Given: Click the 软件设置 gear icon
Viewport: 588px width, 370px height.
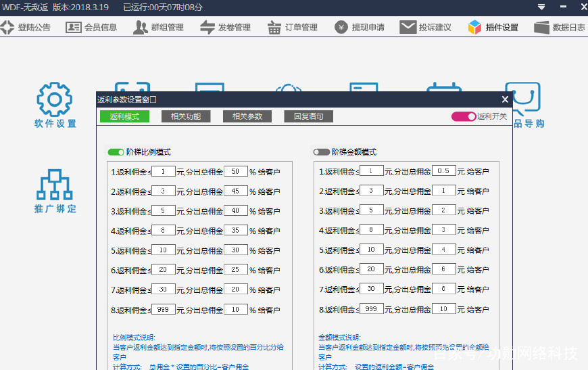Looking at the screenshot, I should tap(55, 100).
